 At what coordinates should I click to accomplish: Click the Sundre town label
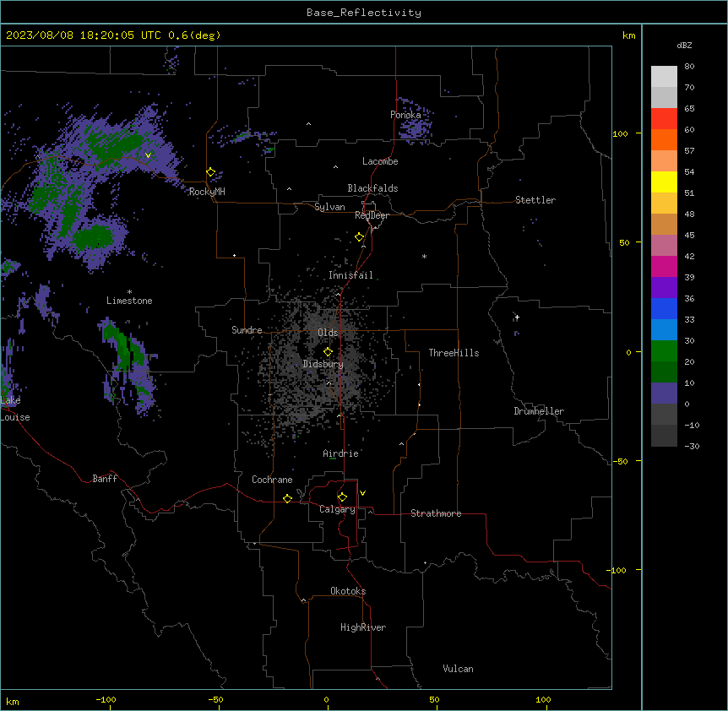247,330
